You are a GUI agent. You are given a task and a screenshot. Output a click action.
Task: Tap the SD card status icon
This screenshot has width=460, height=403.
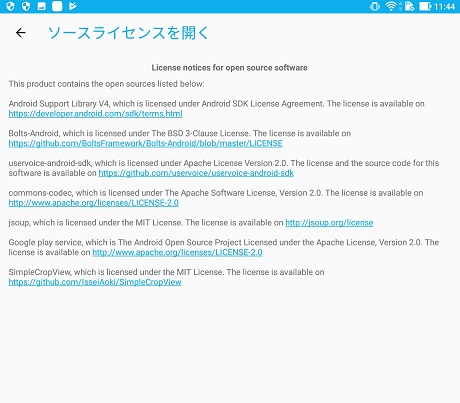tap(409, 6)
